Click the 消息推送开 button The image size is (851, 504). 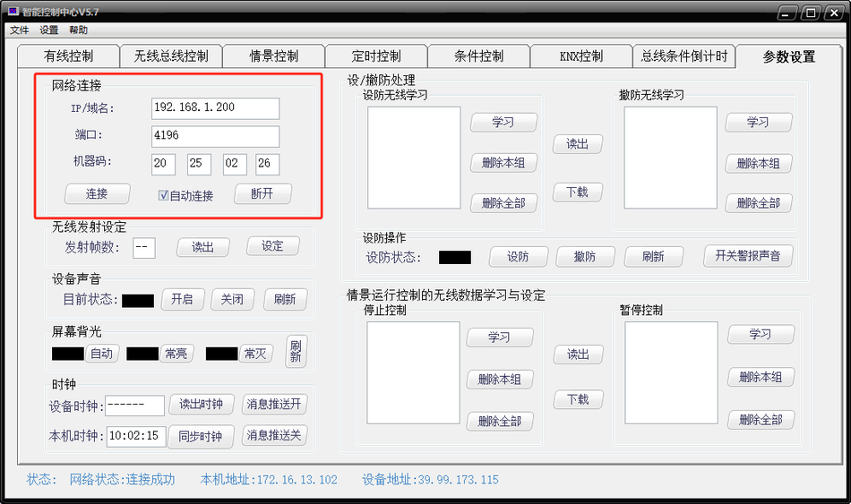pyautogui.click(x=275, y=404)
